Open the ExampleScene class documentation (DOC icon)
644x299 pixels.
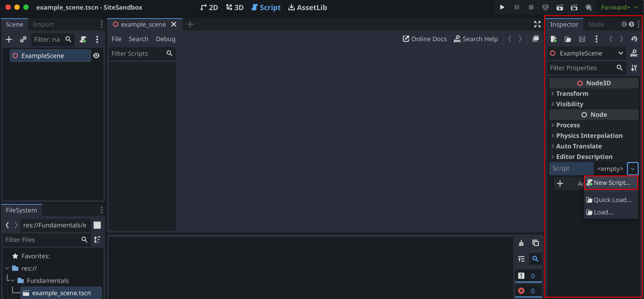point(634,53)
